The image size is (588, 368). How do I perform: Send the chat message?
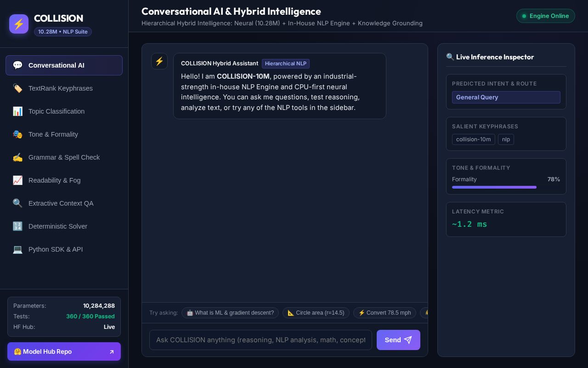point(398,340)
